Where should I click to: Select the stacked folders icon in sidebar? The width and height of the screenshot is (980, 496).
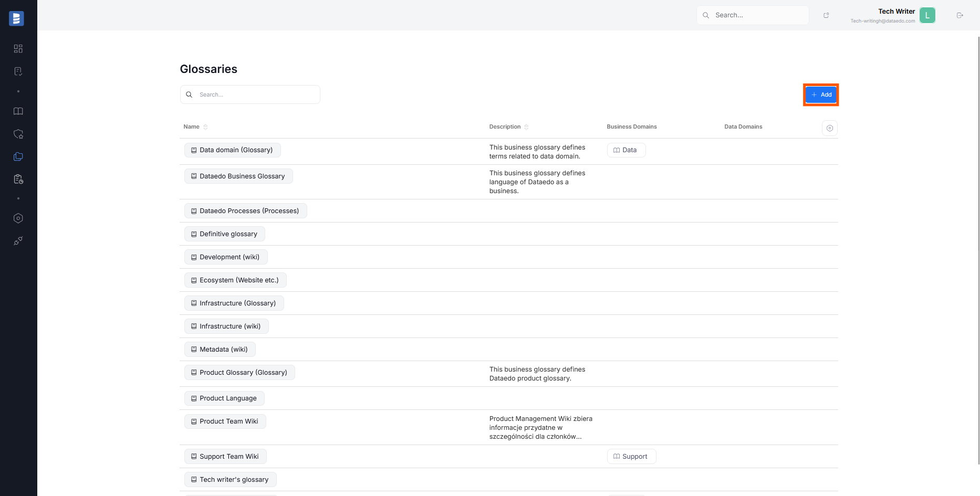click(x=18, y=156)
